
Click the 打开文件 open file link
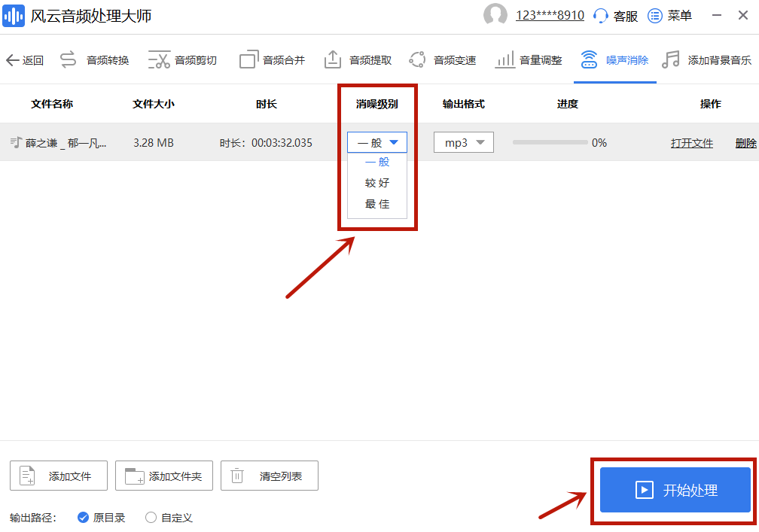(x=691, y=142)
